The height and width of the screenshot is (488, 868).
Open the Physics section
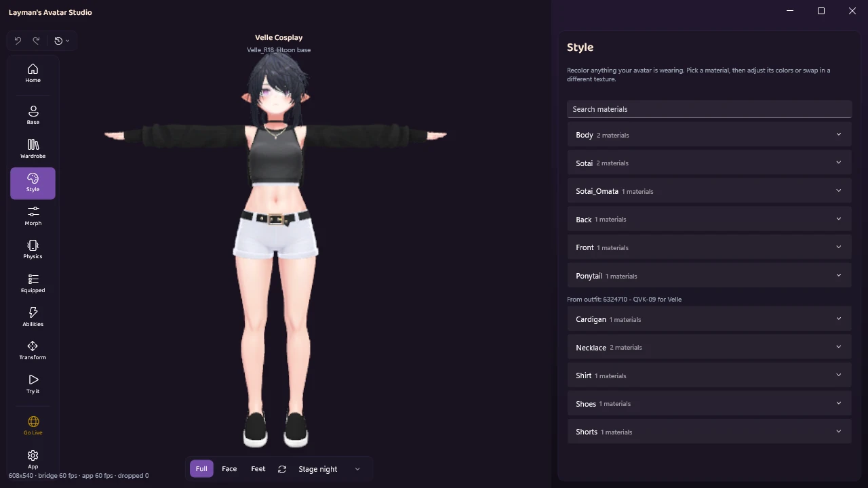click(33, 250)
